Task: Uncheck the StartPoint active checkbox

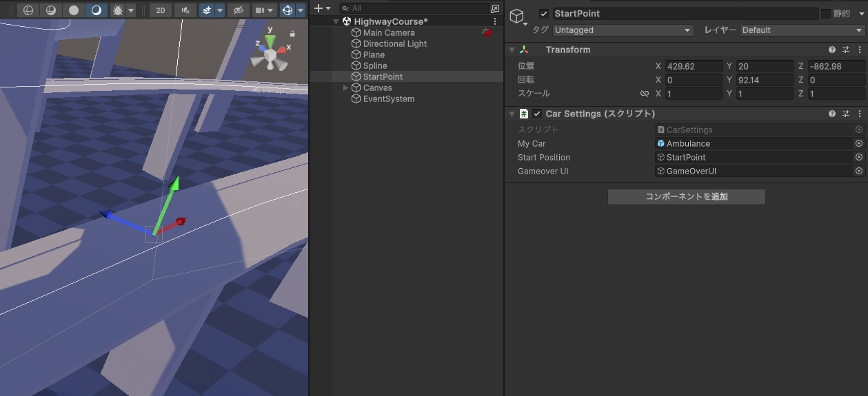Action: coord(544,14)
